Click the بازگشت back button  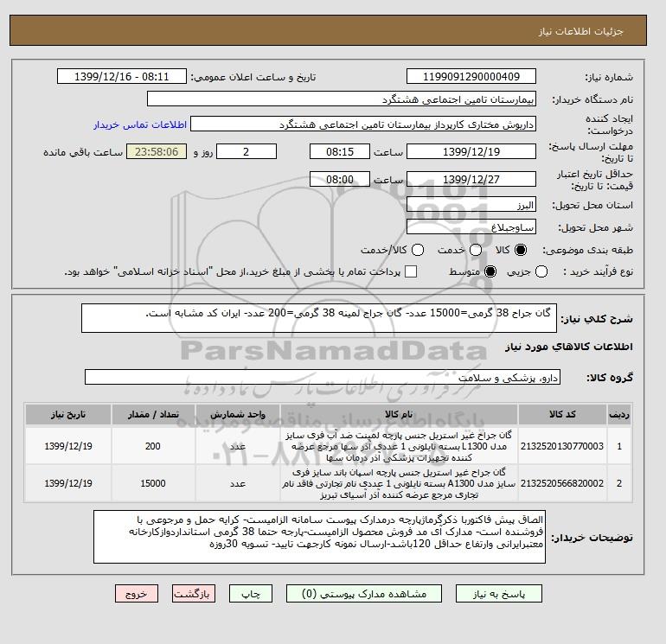[x=194, y=594]
